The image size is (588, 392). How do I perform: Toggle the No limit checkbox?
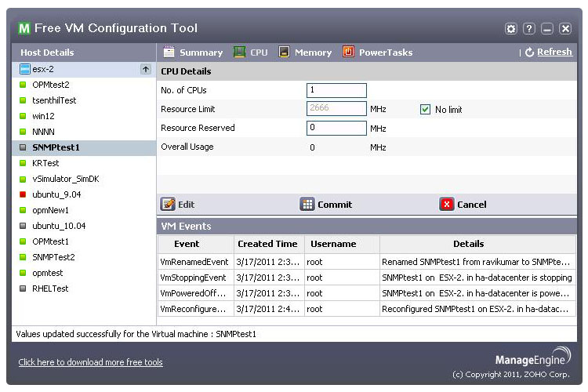pyautogui.click(x=426, y=110)
